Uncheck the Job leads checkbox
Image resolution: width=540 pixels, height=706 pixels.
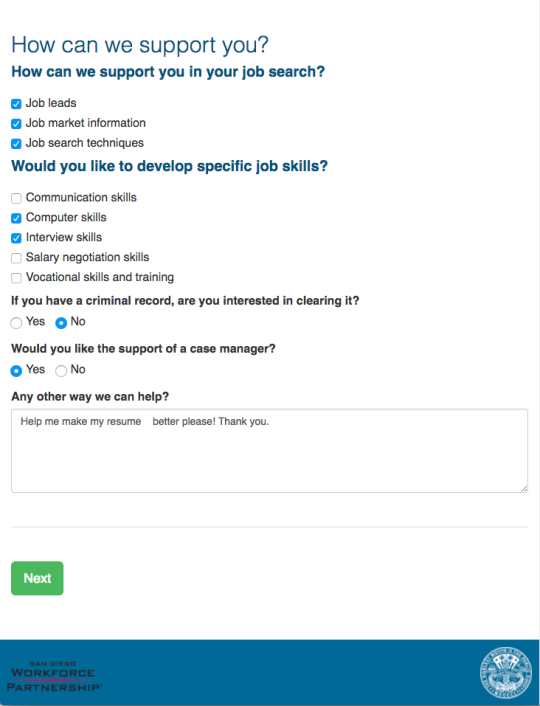pos(16,104)
